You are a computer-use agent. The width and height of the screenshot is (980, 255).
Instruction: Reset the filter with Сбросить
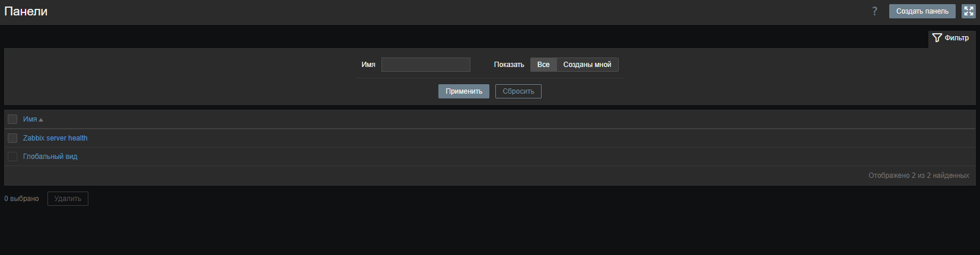tap(518, 91)
